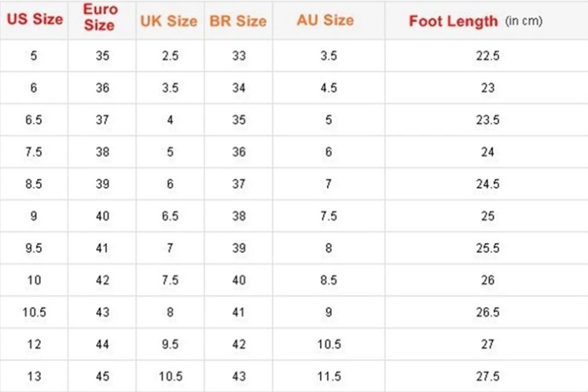This screenshot has width=588, height=392.
Task: Select the UK Size column header
Action: [x=169, y=21]
